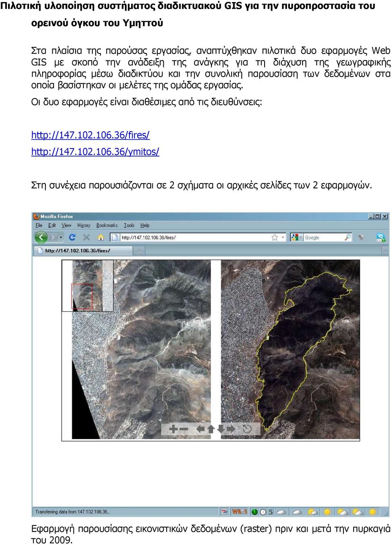Pan the map right with arrow icon
Image resolution: width=392 pixels, height=545 pixels.
pos(231,429)
